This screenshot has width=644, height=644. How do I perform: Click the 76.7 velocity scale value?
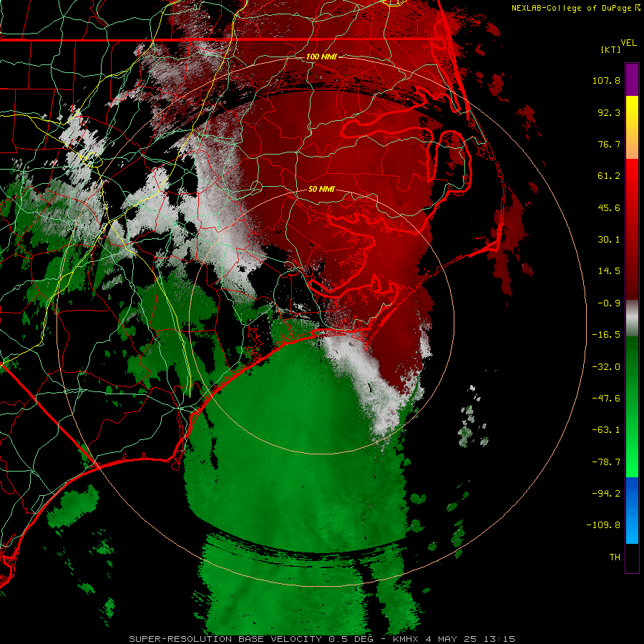[609, 144]
